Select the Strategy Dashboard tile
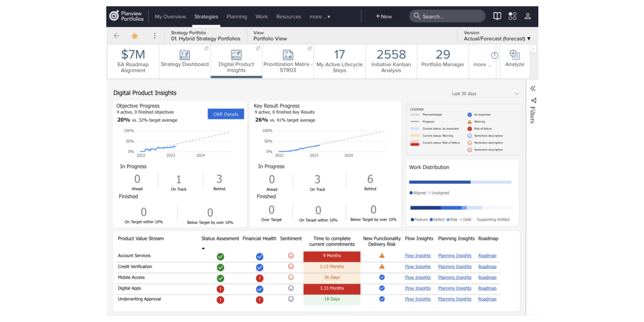The image size is (644, 322). pos(184,59)
